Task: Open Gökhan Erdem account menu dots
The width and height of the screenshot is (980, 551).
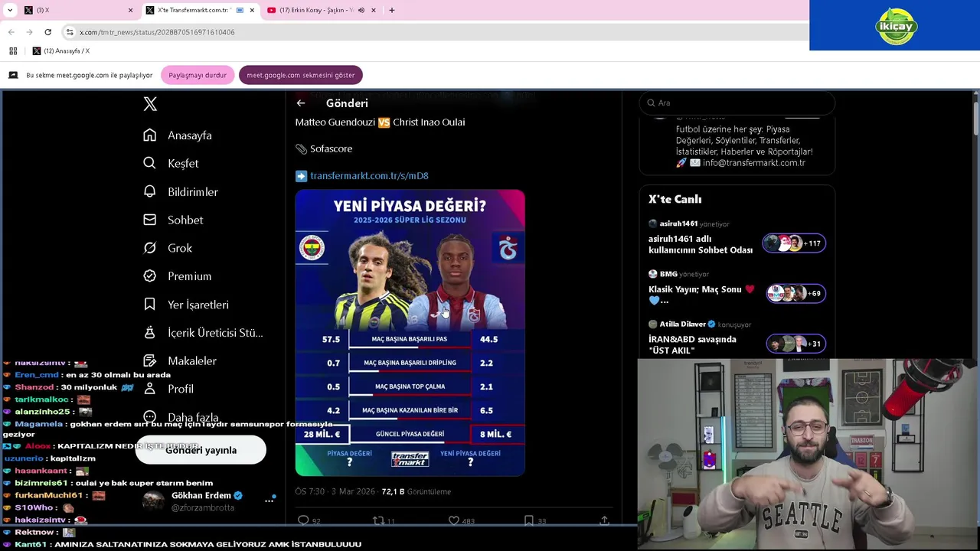Action: 269,500
